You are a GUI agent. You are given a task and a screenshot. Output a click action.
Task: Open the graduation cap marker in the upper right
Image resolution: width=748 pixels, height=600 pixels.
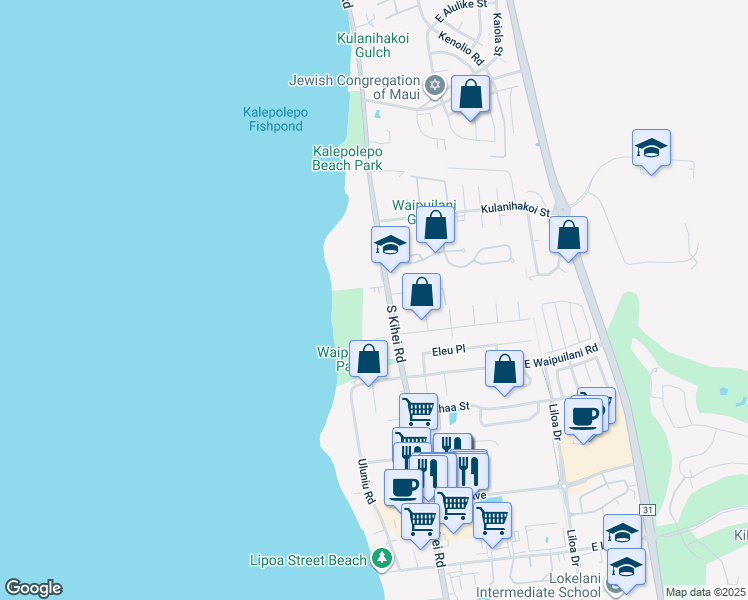pyautogui.click(x=651, y=151)
